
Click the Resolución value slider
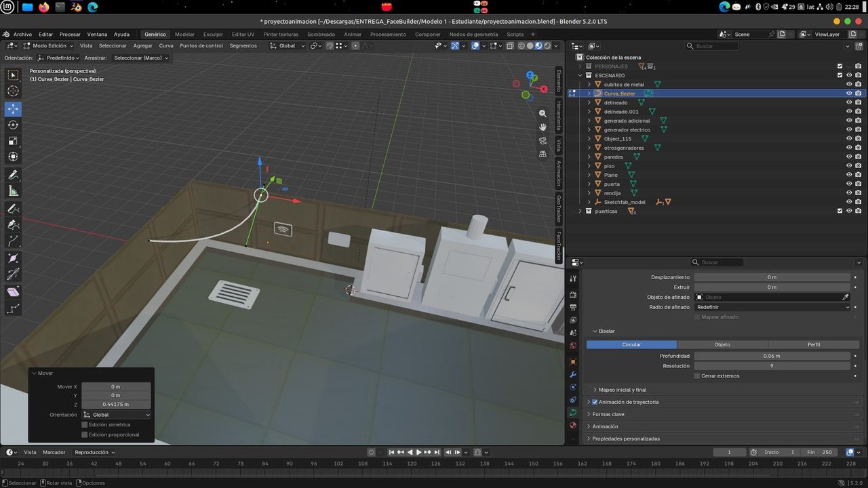pos(772,366)
